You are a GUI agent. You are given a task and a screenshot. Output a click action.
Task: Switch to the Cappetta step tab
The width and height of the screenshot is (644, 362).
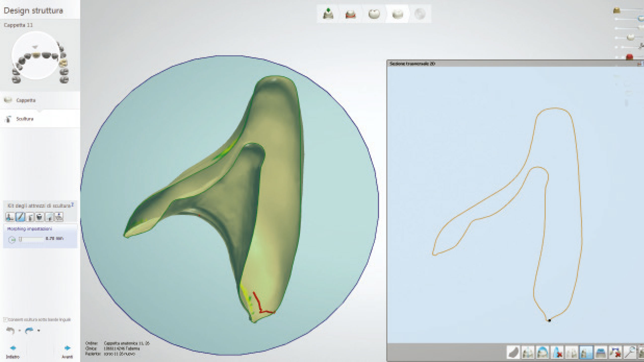pos(26,100)
